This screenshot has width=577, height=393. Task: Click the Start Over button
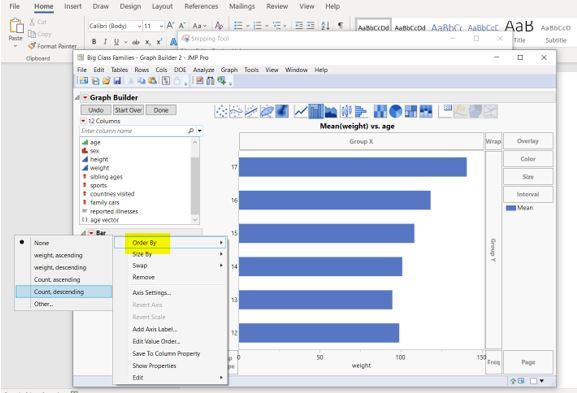pyautogui.click(x=128, y=110)
